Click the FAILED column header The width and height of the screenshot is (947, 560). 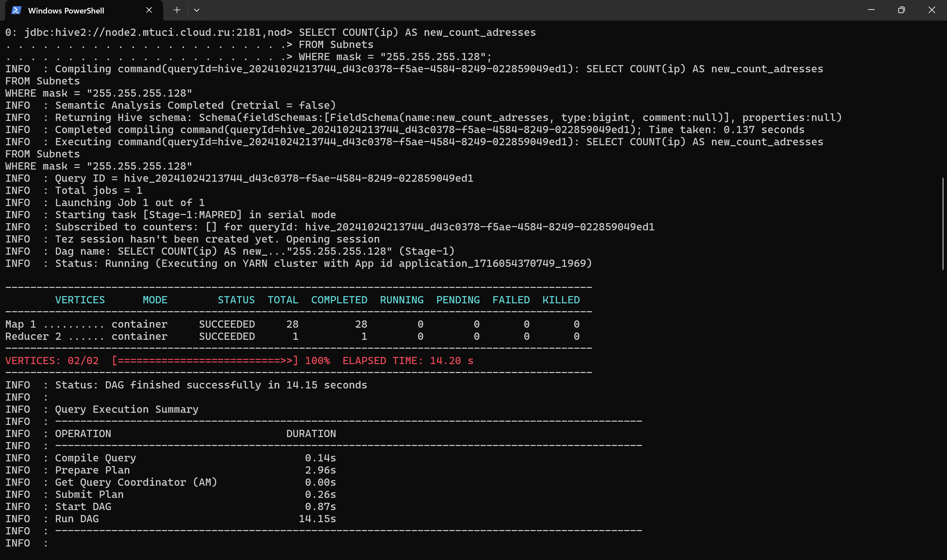pos(511,300)
